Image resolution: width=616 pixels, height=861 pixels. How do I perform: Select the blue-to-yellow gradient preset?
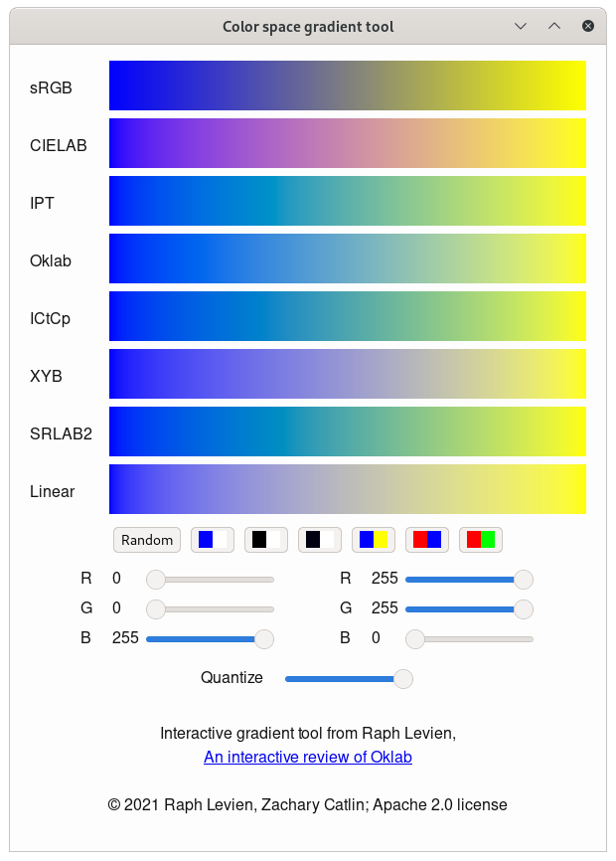(372, 540)
